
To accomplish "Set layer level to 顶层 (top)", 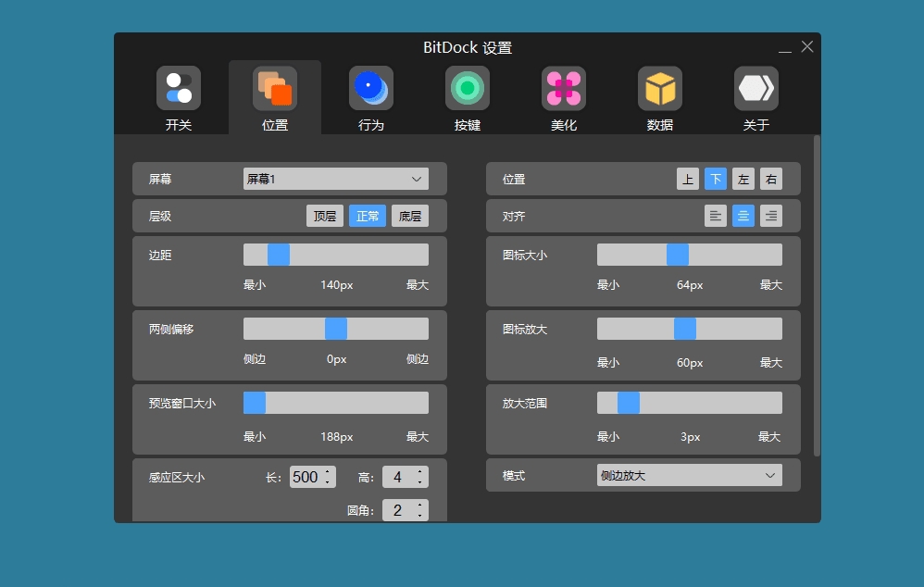I will 324,216.
